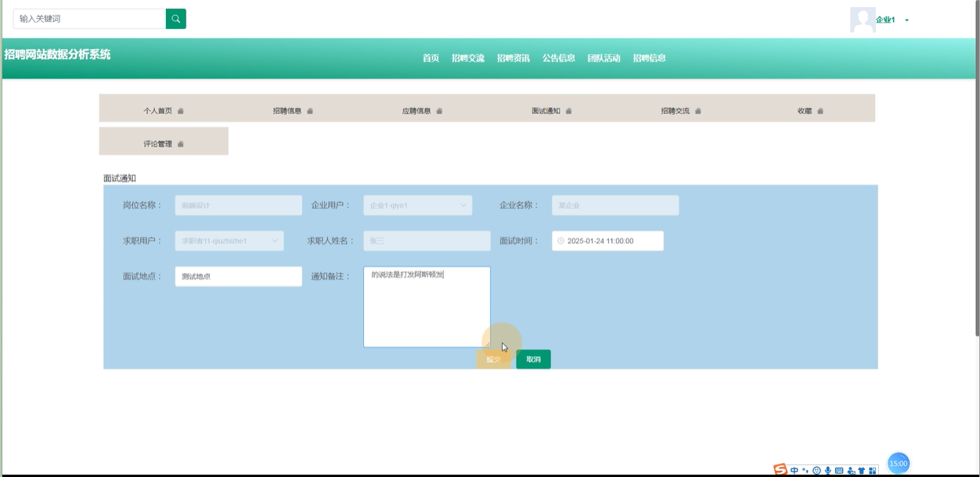
Task: Click the 求职用户： label
Action: point(142,241)
